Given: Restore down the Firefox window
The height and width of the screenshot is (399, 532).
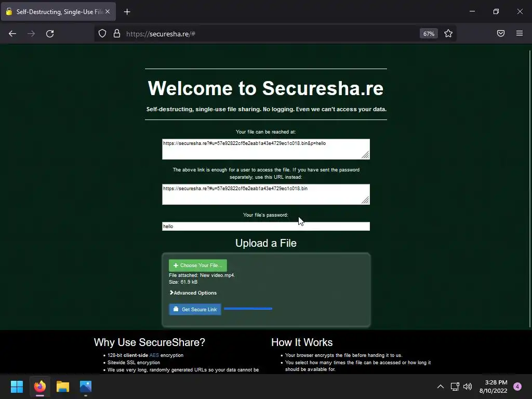Looking at the screenshot, I should click(496, 11).
